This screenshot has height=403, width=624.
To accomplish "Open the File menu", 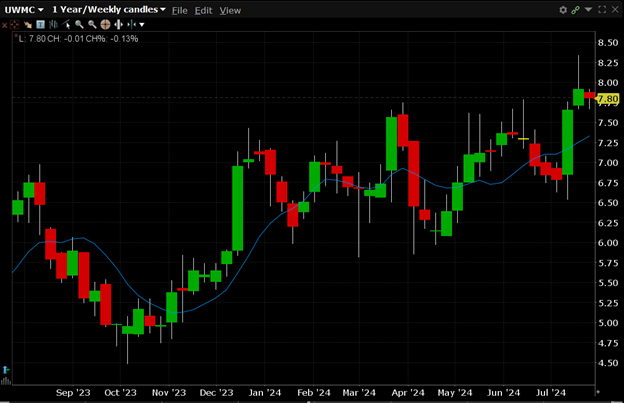I will (x=179, y=11).
